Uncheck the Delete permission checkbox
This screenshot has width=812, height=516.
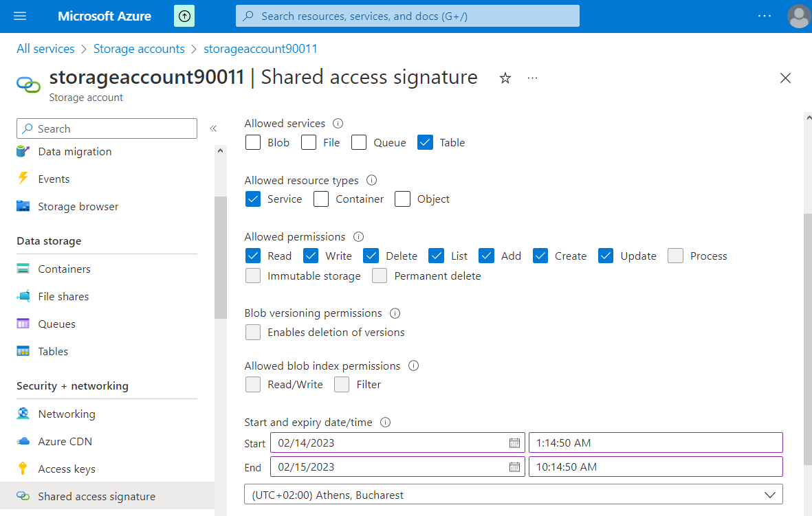371,256
